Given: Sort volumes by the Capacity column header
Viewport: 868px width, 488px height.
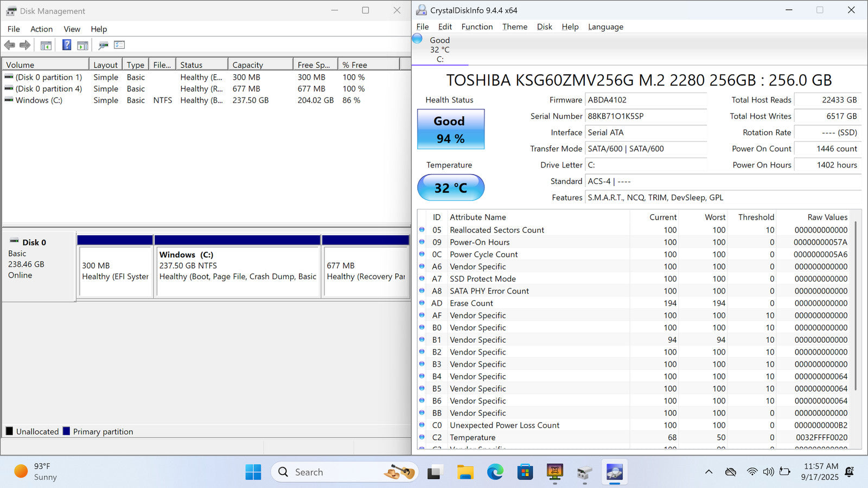Looking at the screenshot, I should pyautogui.click(x=259, y=65).
